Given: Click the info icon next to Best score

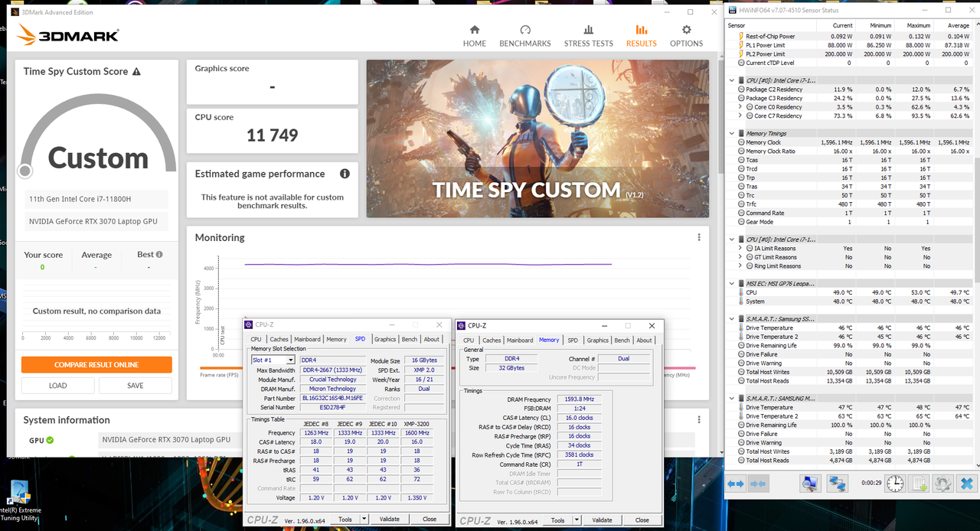Looking at the screenshot, I should (159, 254).
